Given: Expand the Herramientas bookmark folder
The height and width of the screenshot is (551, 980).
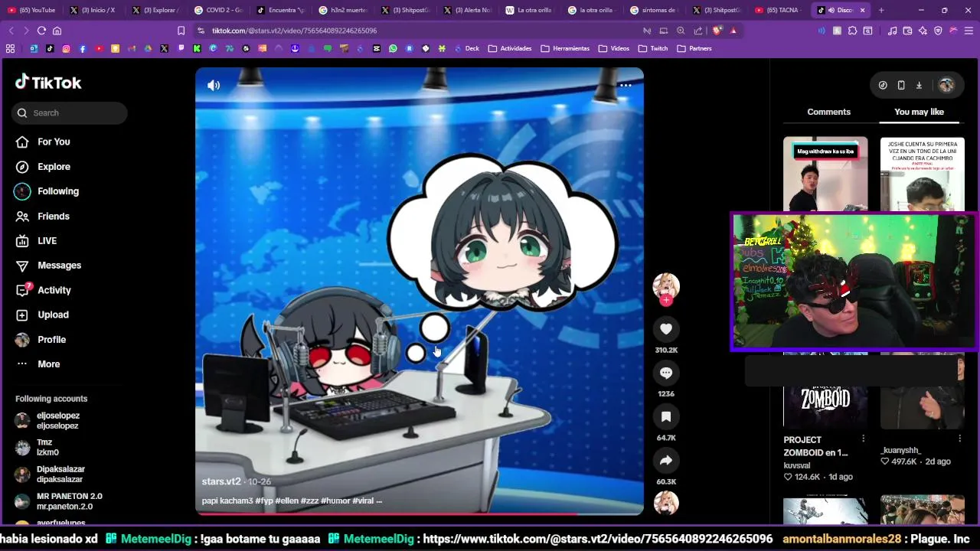Looking at the screenshot, I should tap(565, 48).
